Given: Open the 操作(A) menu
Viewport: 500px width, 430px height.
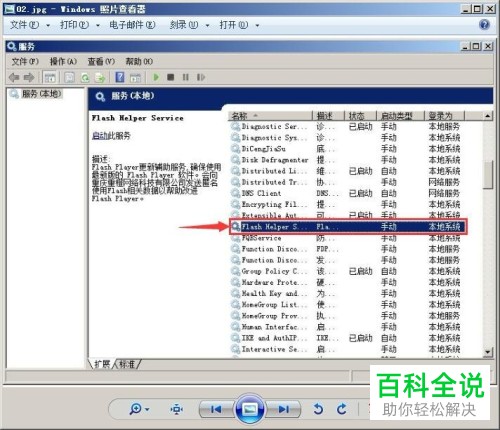Looking at the screenshot, I should tap(63, 61).
